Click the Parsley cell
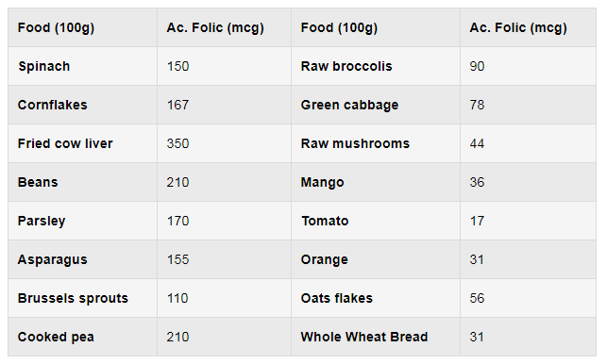Screen dimensions: 607x364 coord(82,221)
